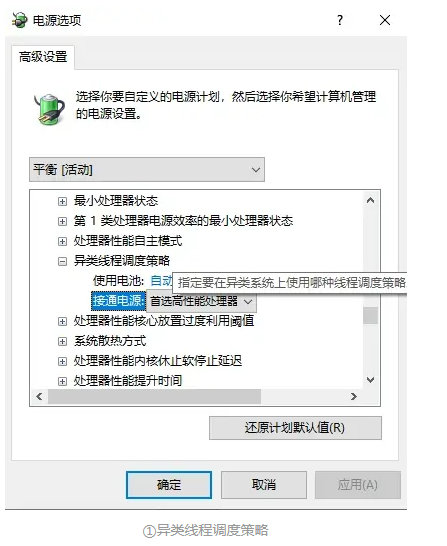The width and height of the screenshot is (447, 546).
Task: Click the help question mark button
Action: 340,20
